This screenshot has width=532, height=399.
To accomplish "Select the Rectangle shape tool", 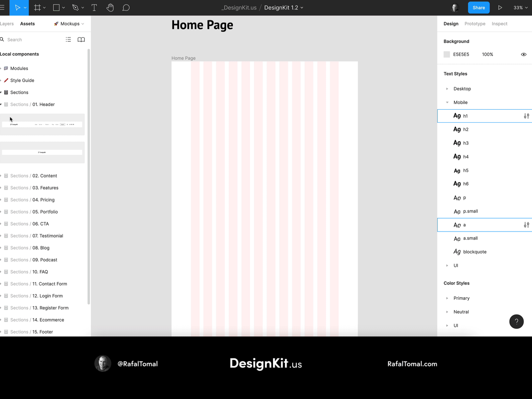I will 56,8.
